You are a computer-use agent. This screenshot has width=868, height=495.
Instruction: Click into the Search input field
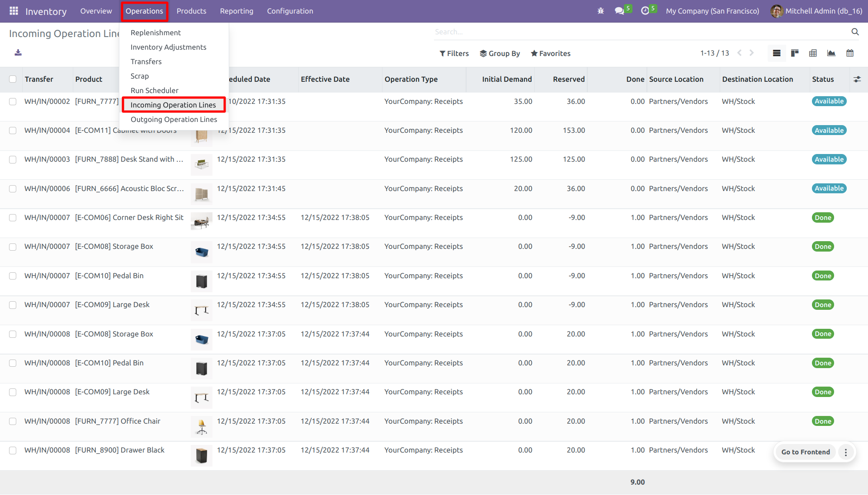(x=640, y=32)
